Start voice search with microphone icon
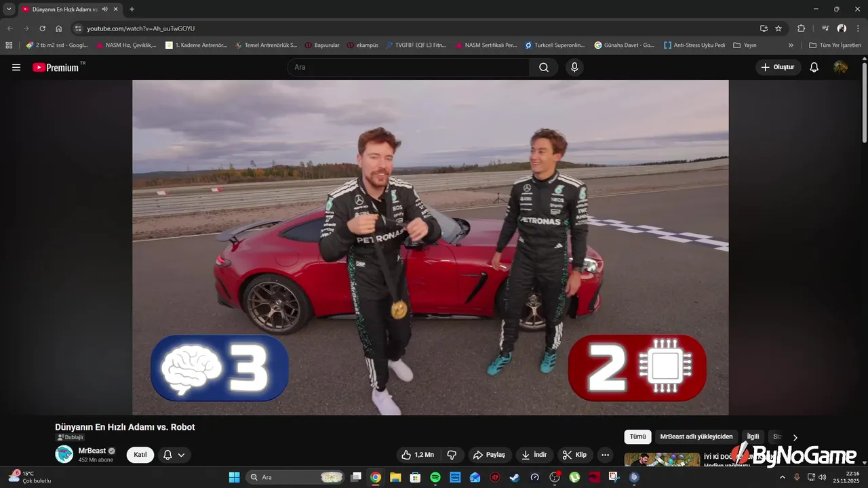868x488 pixels. [x=574, y=67]
